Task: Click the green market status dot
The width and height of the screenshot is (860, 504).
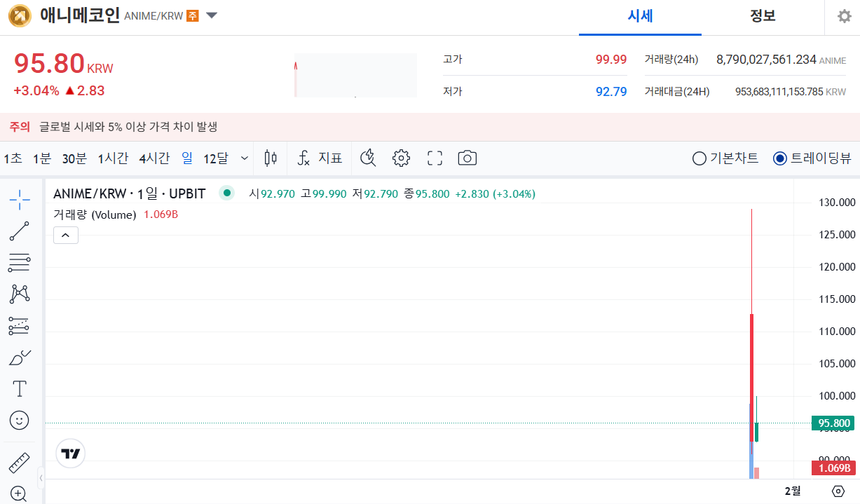Action: [x=226, y=193]
